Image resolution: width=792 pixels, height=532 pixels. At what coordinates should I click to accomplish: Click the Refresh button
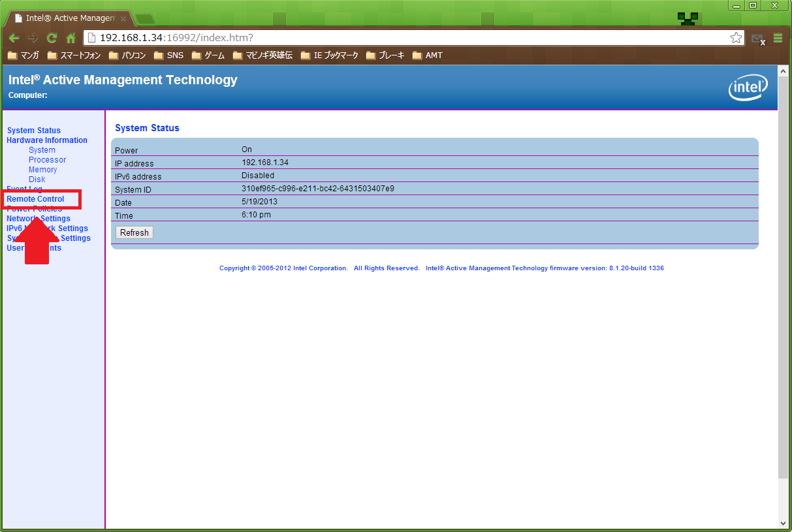tap(135, 232)
